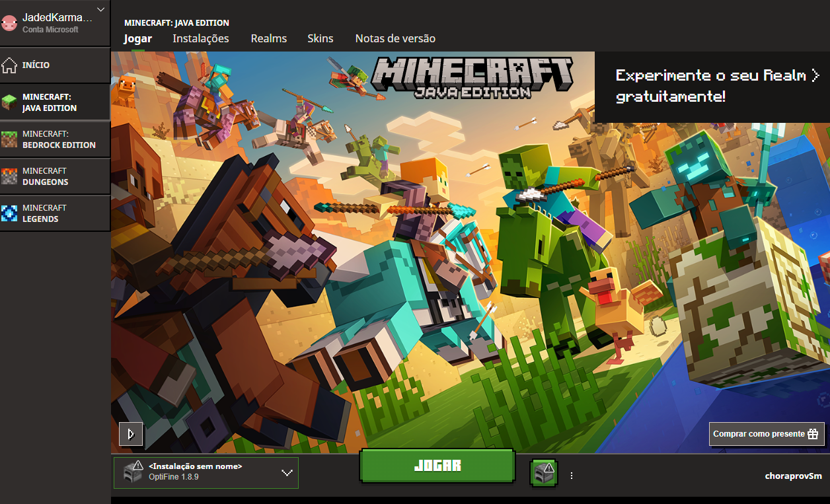Screen dimensions: 830x504
Task: Click the gift icon in Comprar como presente
Action: coord(813,434)
